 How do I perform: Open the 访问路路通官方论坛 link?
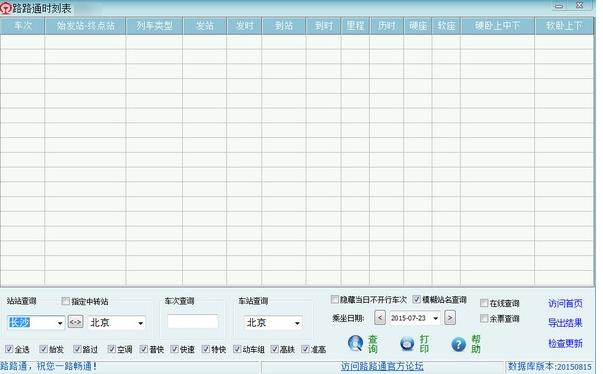[382, 366]
